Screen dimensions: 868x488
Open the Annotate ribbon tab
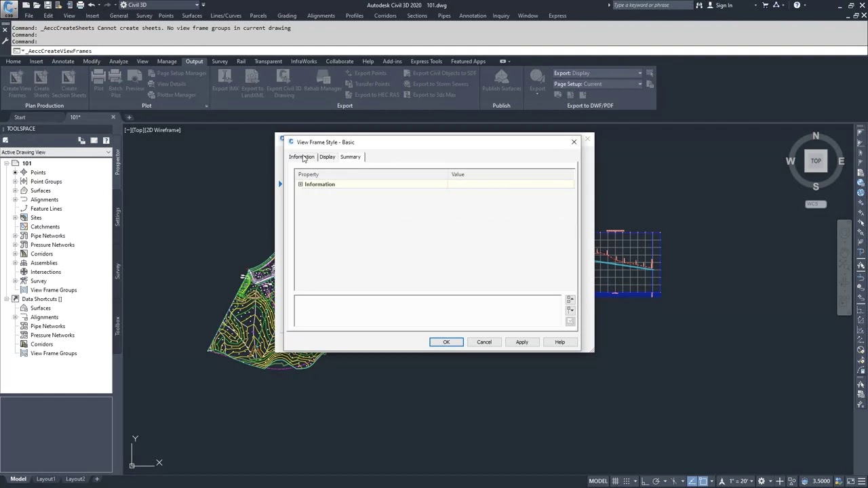[x=63, y=61]
